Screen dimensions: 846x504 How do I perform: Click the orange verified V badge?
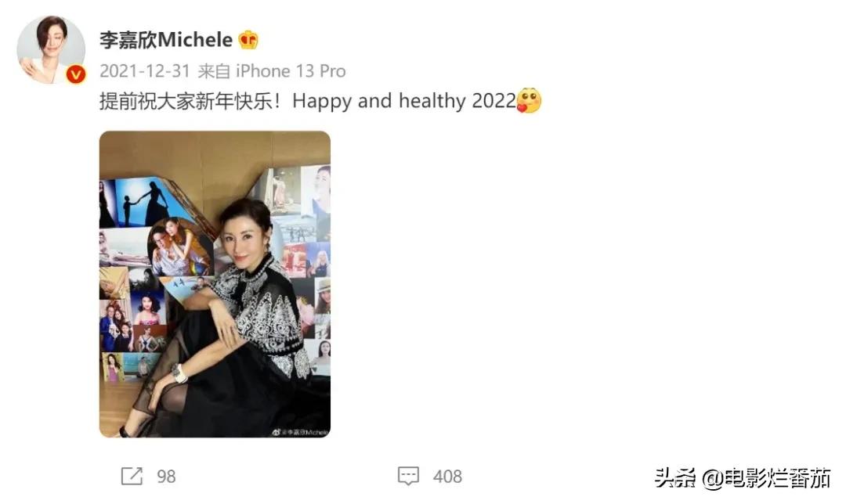(75, 74)
